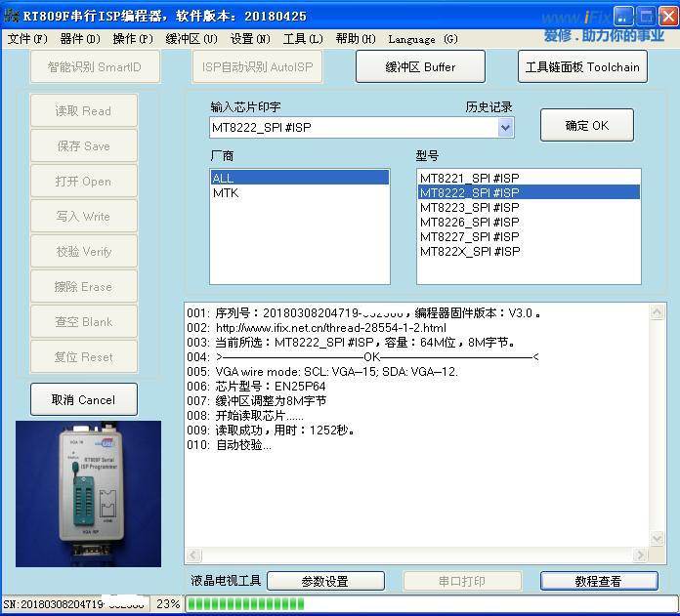Click log line 006 芯片型号 EN25P64
This screenshot has width=680, height=616.
(256, 387)
